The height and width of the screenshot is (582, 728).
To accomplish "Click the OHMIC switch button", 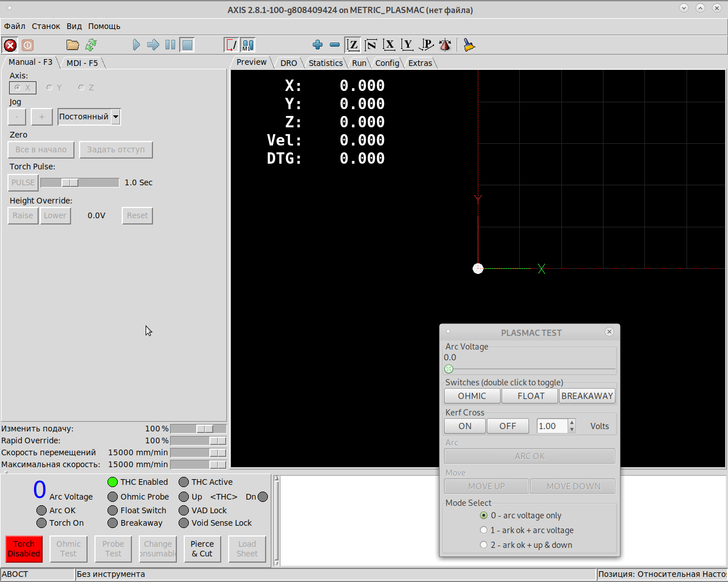I will [472, 396].
